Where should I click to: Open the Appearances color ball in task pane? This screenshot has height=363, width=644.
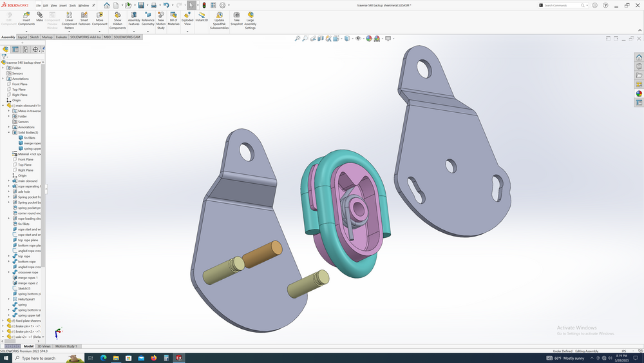(x=639, y=93)
